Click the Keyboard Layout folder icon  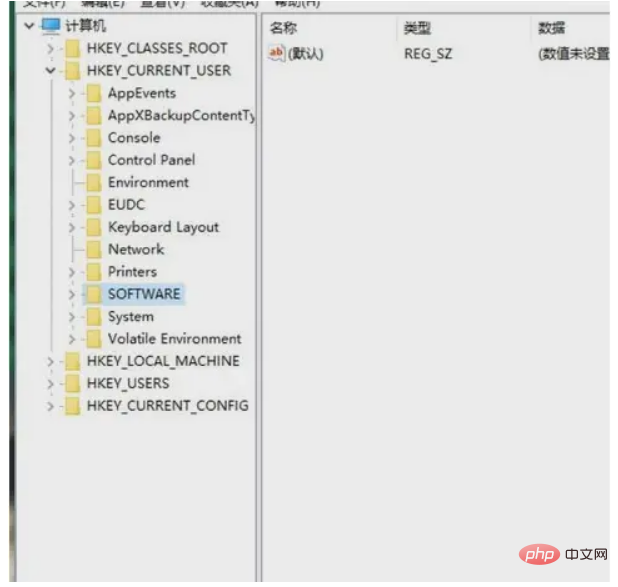point(94,227)
